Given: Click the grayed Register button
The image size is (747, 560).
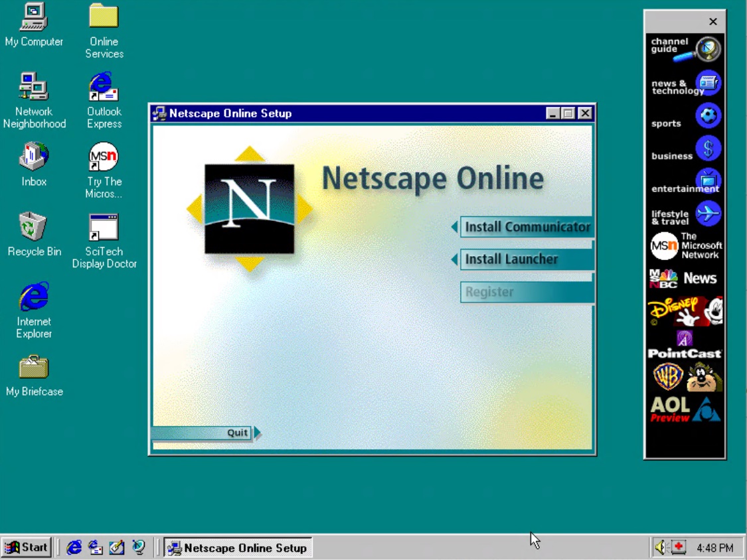Looking at the screenshot, I should pyautogui.click(x=527, y=291).
